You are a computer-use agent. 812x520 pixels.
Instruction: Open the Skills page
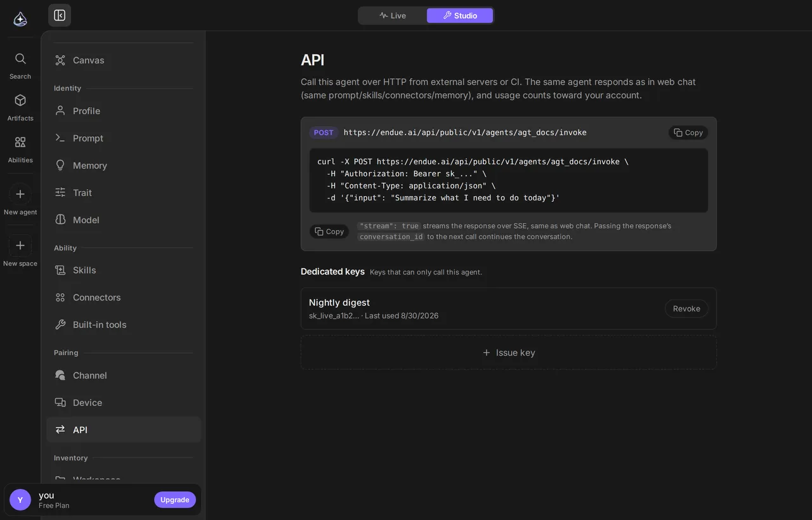click(x=124, y=270)
